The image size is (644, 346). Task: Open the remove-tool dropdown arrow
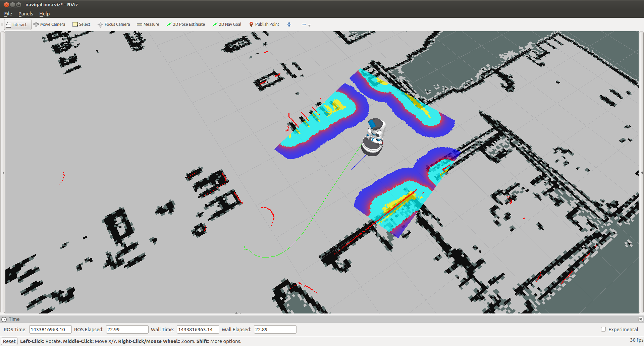point(309,25)
